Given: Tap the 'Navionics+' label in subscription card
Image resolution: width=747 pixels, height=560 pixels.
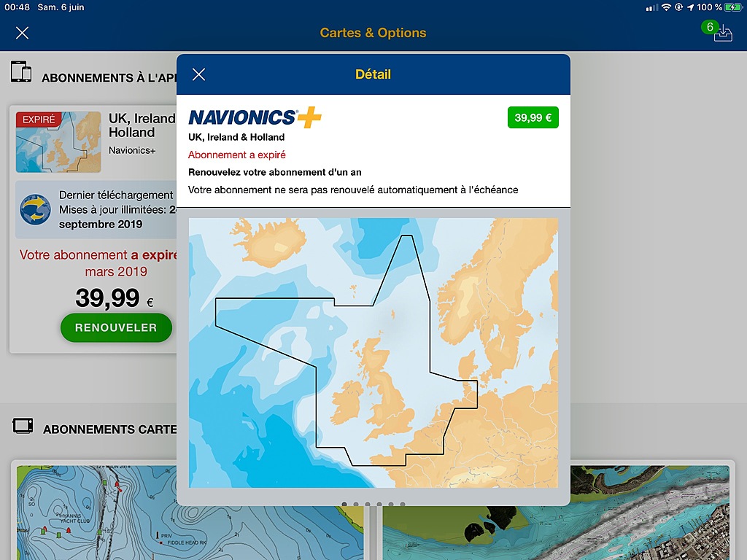Looking at the screenshot, I should [x=132, y=150].
